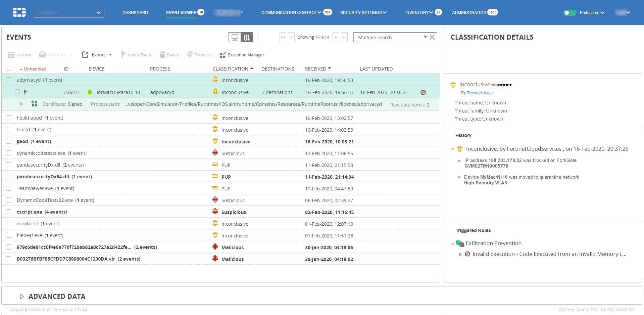Open the ReversingLabs link
The height and width of the screenshot is (315, 644).
click(480, 93)
